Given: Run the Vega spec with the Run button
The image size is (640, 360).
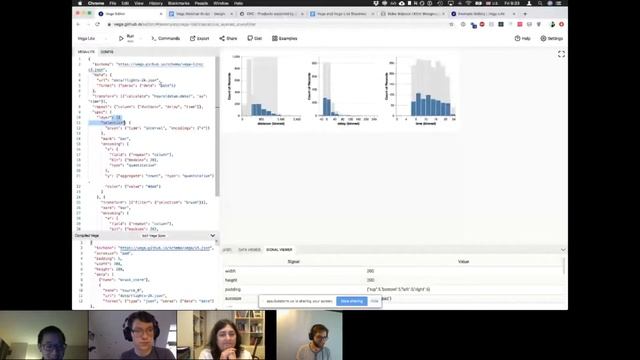Looking at the screenshot, I should 126,38.
